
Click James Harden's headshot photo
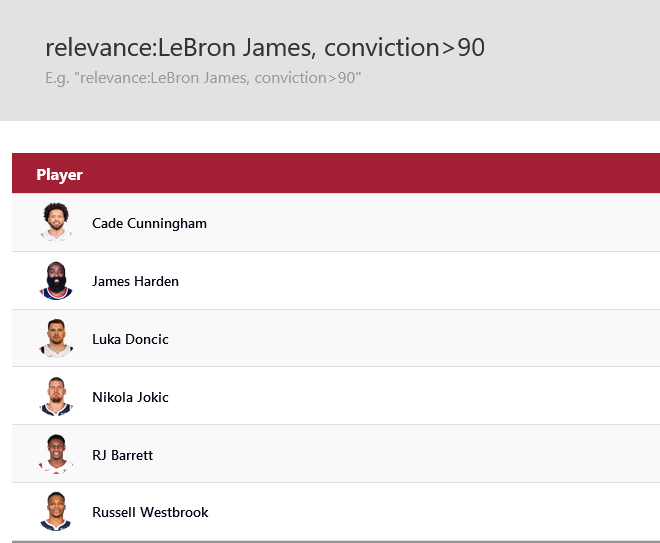point(57,281)
